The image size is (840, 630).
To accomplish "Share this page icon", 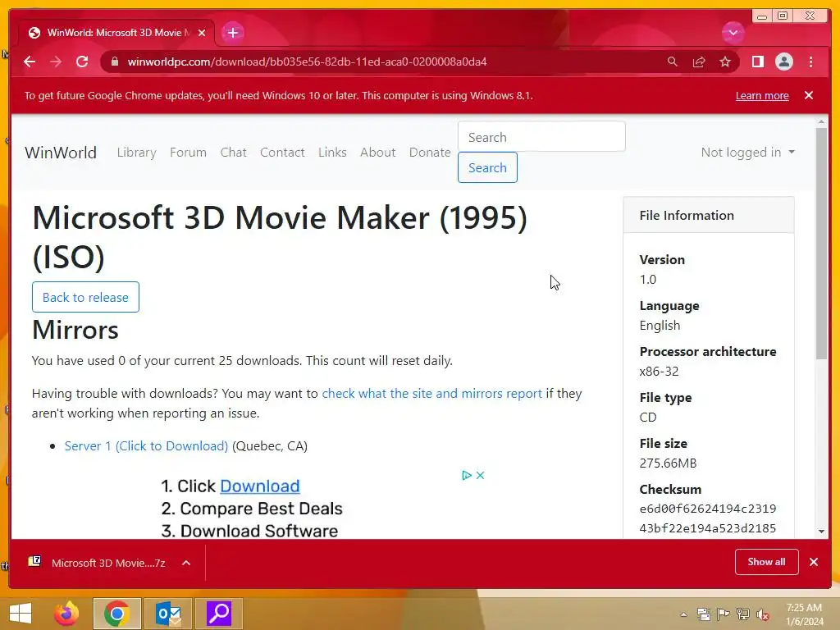I will (x=699, y=62).
